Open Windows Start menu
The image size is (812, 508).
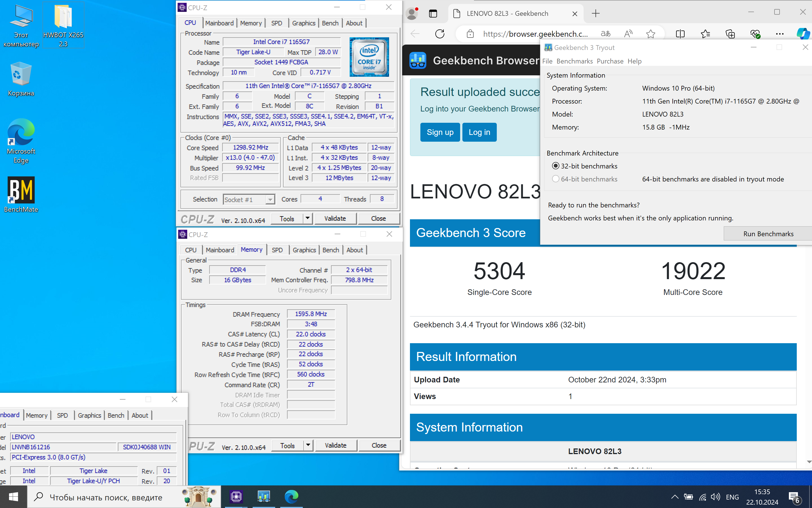14,497
